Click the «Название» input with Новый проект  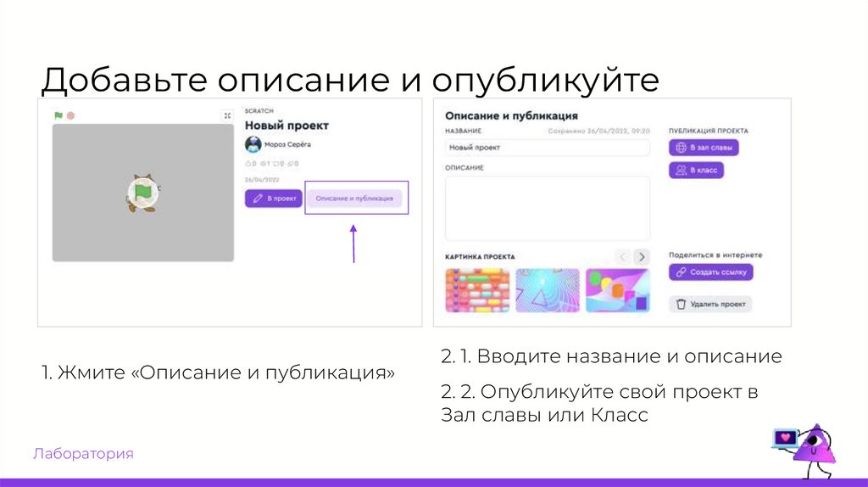click(x=547, y=148)
